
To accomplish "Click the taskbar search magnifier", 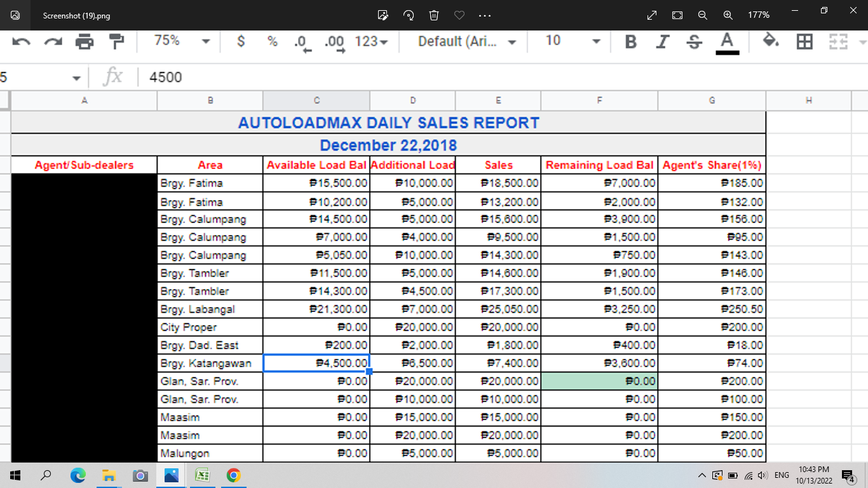I will [46, 475].
